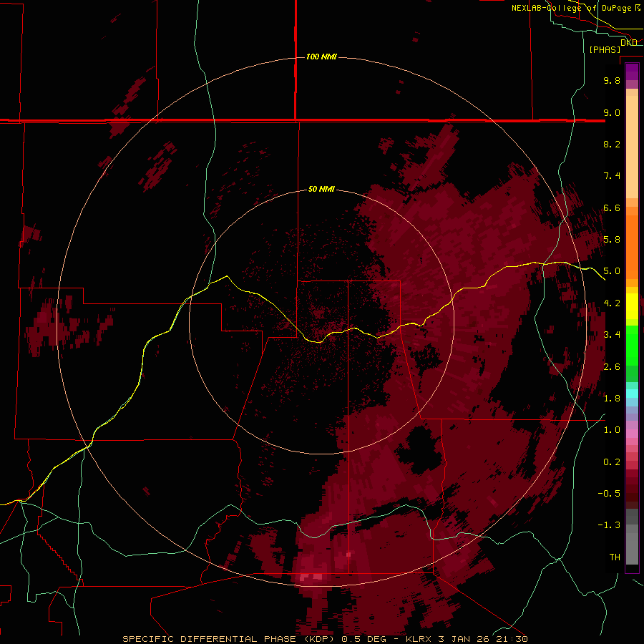644x644 pixels.
Task: Click the [PHAS] legend heading
Action: [605, 50]
